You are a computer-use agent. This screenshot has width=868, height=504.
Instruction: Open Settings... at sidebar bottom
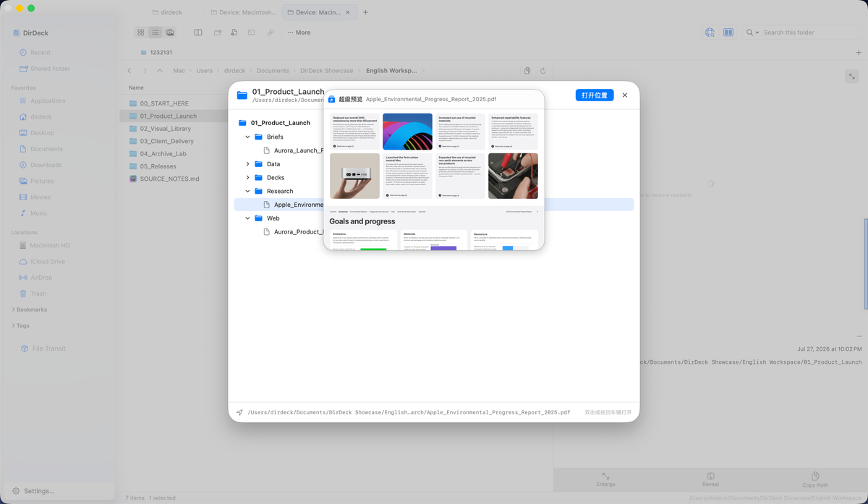(33, 491)
